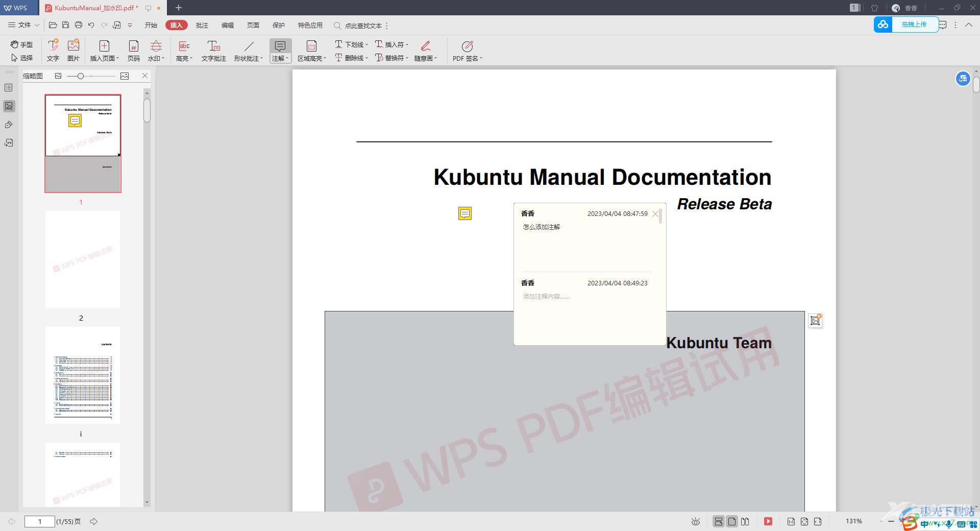980x531 pixels.
Task: Click the blue floating assistant button
Action: (x=963, y=79)
